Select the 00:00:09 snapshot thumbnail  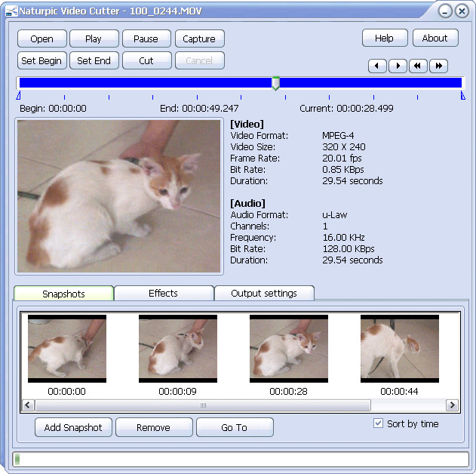pyautogui.click(x=178, y=349)
